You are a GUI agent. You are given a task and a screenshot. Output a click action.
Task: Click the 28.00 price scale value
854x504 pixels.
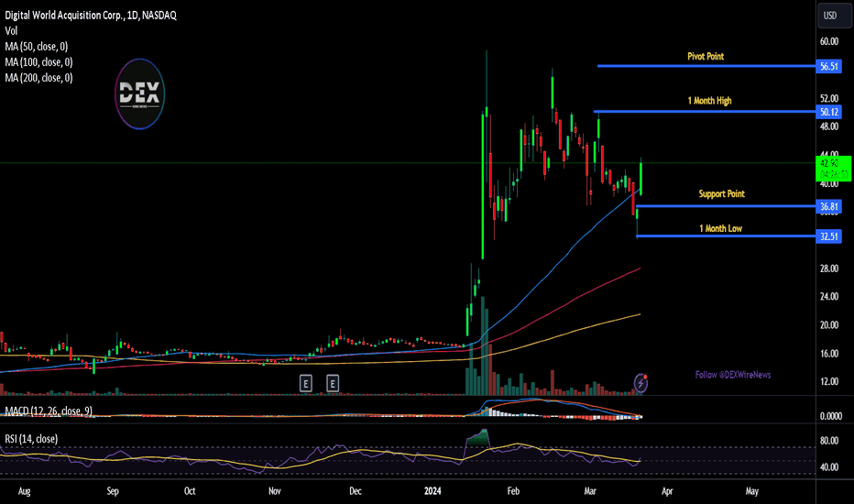click(x=829, y=268)
